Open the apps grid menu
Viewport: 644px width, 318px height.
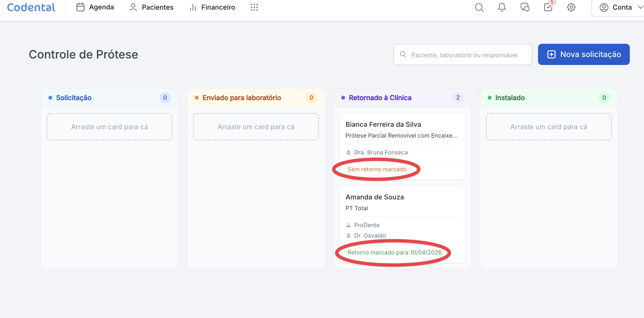pos(254,7)
